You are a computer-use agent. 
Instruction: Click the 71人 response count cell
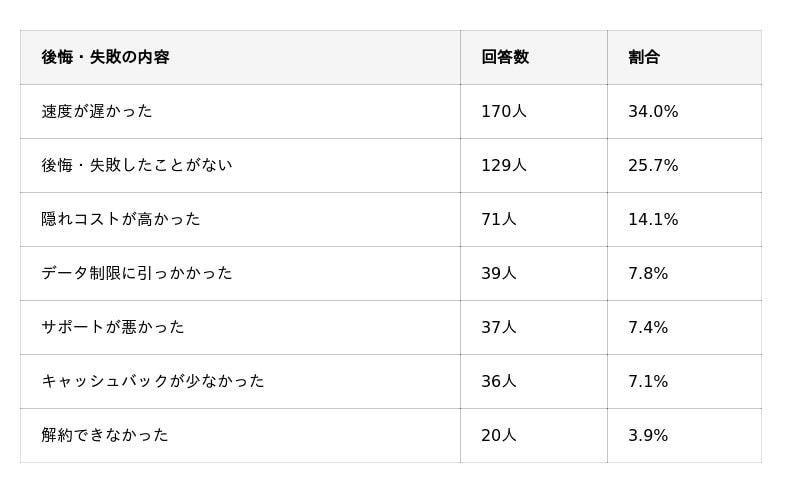pos(498,219)
